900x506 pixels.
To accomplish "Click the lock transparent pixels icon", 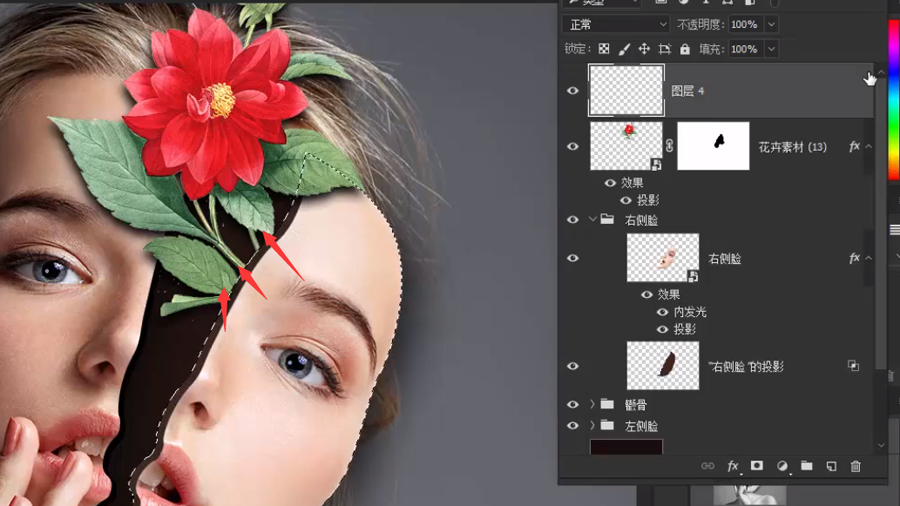I will click(604, 49).
